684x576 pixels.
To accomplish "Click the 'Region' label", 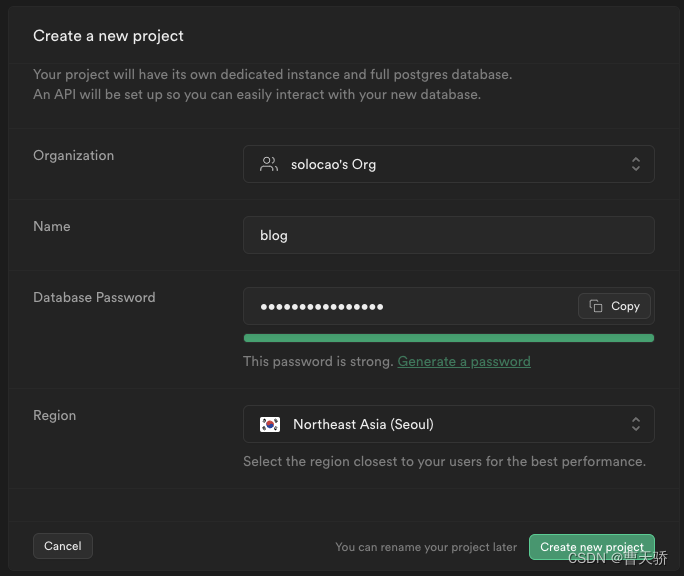I will [55, 415].
